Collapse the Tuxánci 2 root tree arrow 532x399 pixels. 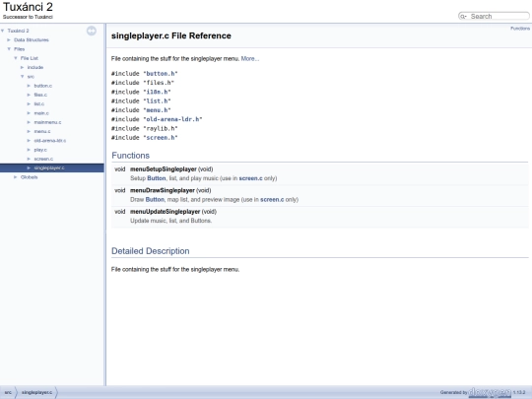(x=3, y=31)
